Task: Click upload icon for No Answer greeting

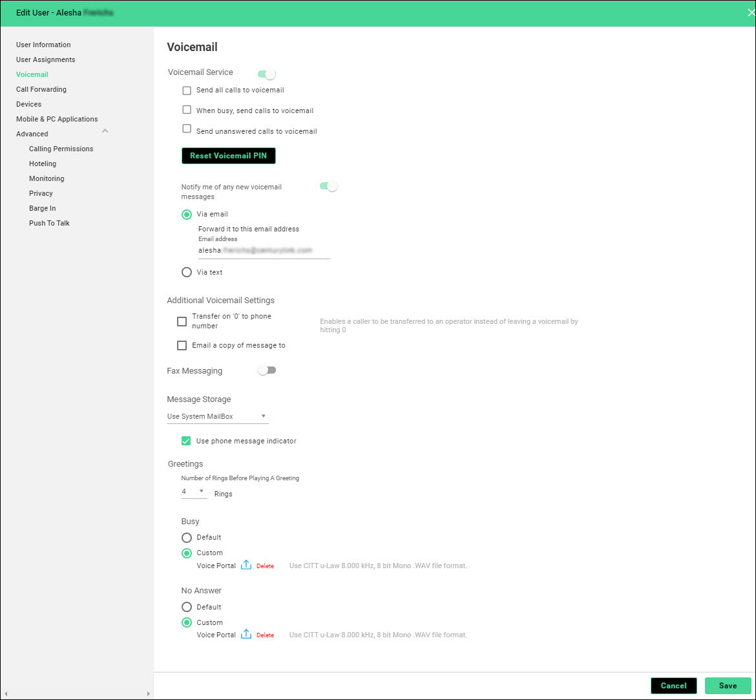Action: pyautogui.click(x=246, y=635)
